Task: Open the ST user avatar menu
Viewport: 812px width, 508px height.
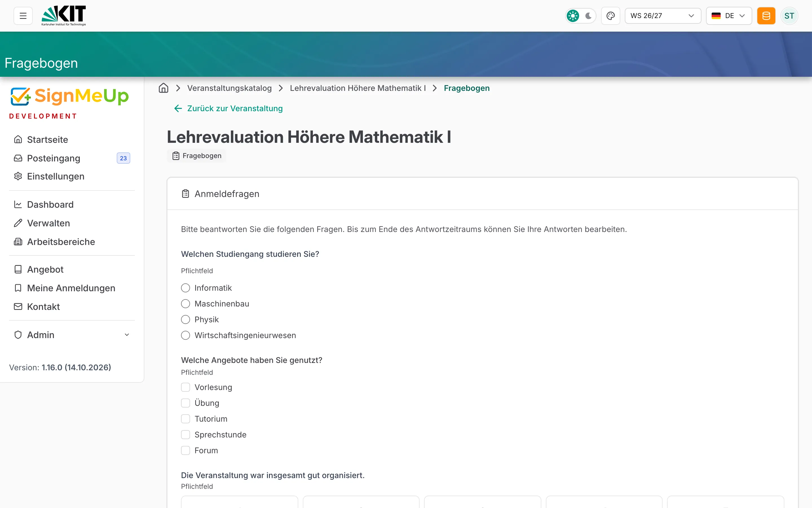Action: (x=789, y=16)
